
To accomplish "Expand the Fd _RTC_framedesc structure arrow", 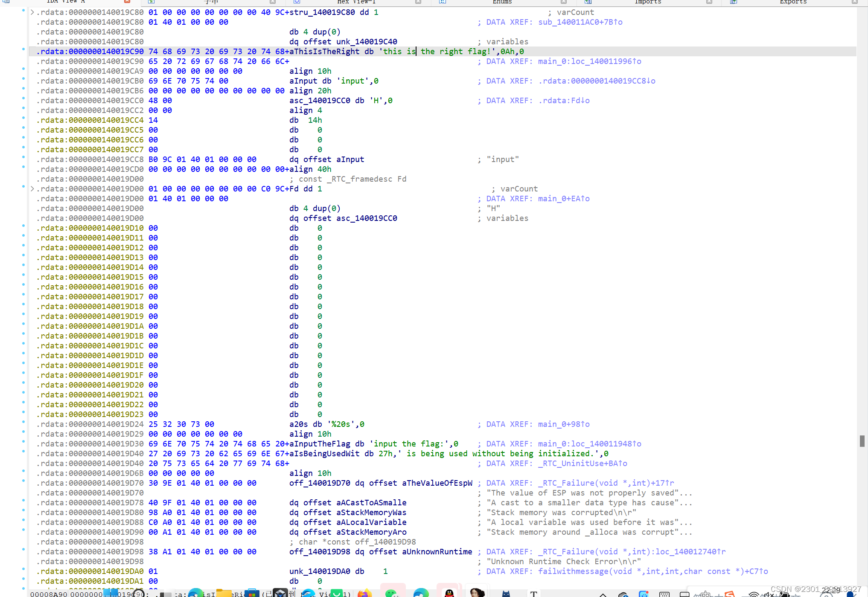I will 32,188.
